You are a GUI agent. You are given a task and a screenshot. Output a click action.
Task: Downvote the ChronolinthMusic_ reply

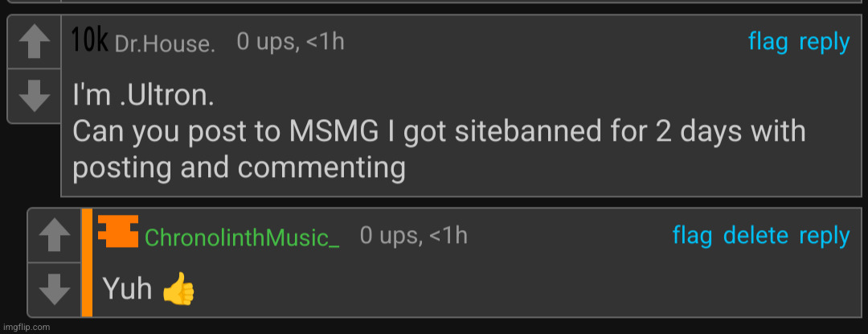click(55, 290)
